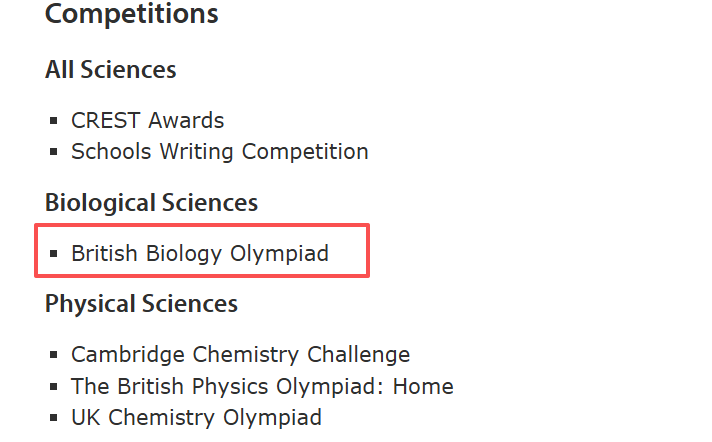Click the bullet beside CREST Awards
Screen dimensions: 712x442
pyautogui.click(x=54, y=122)
